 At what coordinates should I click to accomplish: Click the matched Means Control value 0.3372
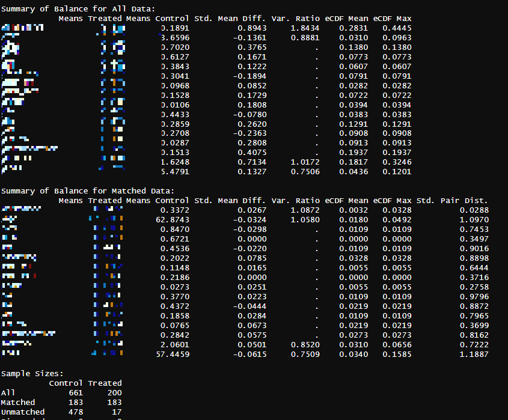pyautogui.click(x=175, y=210)
